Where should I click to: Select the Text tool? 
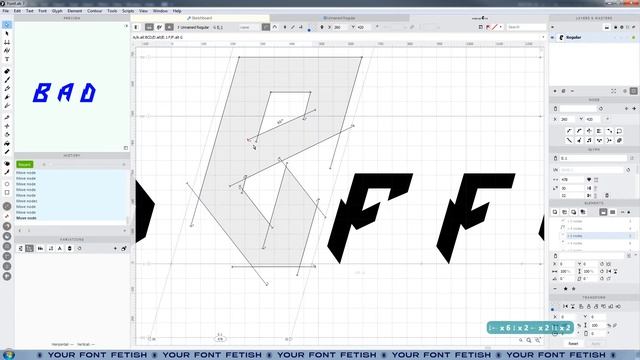[7, 59]
